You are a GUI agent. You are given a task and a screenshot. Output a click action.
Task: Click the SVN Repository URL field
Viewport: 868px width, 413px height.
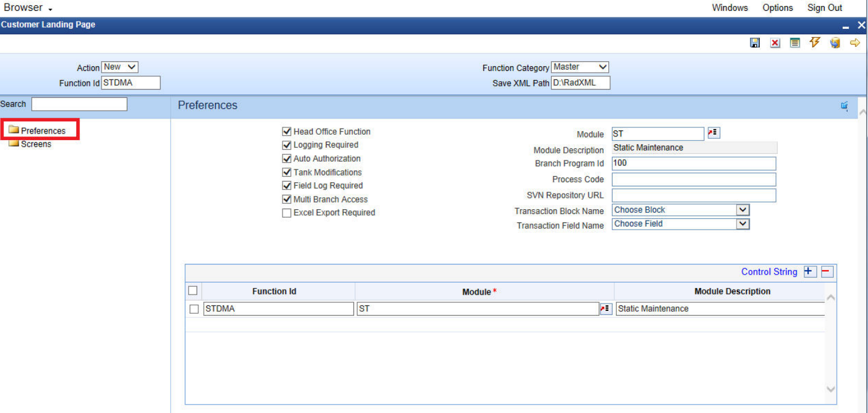[694, 195]
